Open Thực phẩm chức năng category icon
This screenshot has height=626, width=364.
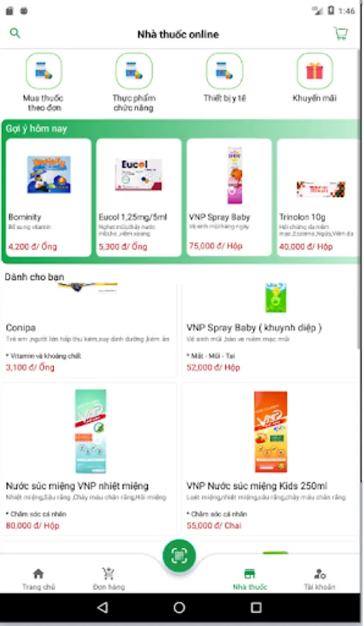coord(134,71)
